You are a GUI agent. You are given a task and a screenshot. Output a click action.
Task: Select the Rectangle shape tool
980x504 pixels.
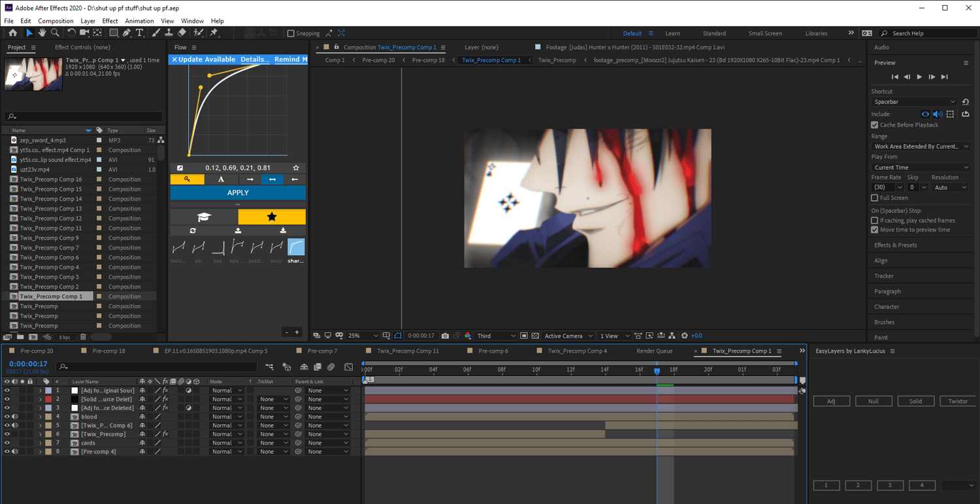(x=114, y=33)
